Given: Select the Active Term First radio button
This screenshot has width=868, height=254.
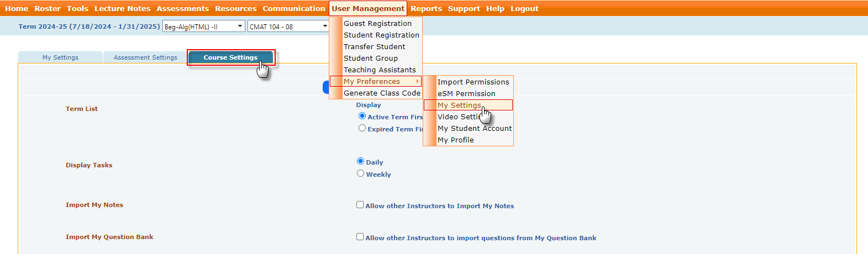Looking at the screenshot, I should pos(362,116).
